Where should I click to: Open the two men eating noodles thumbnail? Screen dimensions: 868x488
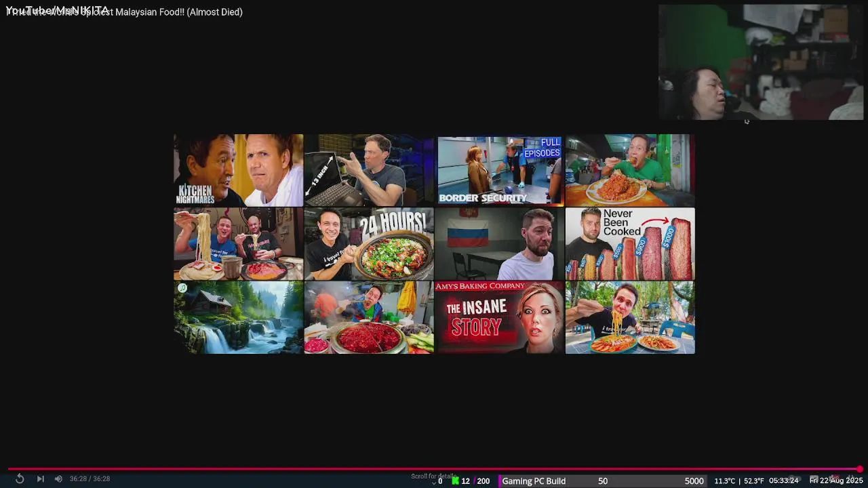point(238,244)
